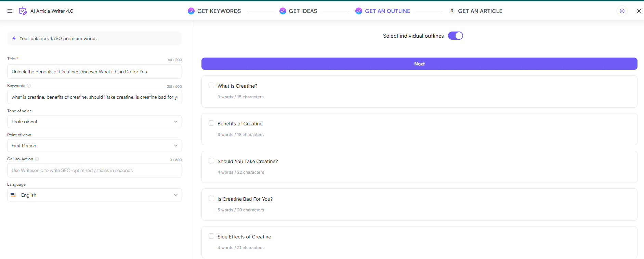
Task: Close the article writer with X
Action: [639, 11]
